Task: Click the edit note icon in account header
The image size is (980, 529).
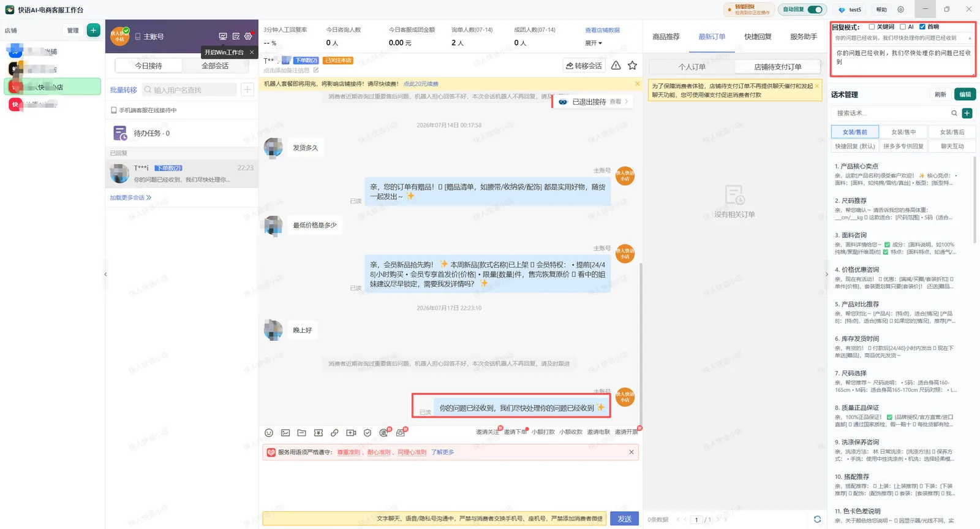Action: tap(236, 37)
